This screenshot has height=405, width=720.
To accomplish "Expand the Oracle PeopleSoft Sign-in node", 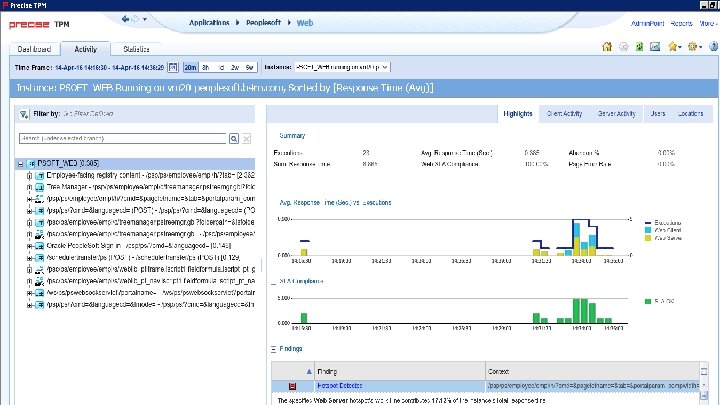I will [x=29, y=246].
